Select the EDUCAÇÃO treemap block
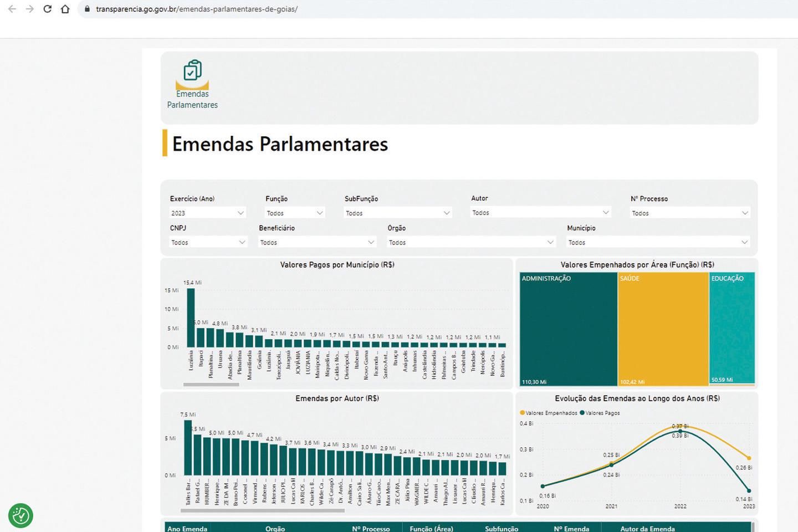 732,328
